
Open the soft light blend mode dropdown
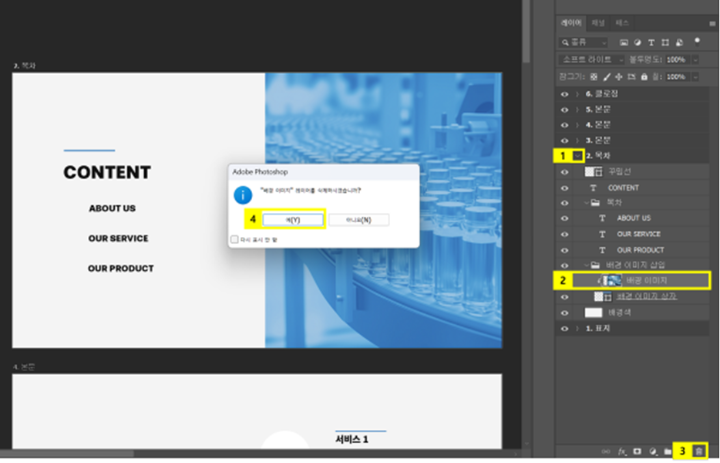591,60
